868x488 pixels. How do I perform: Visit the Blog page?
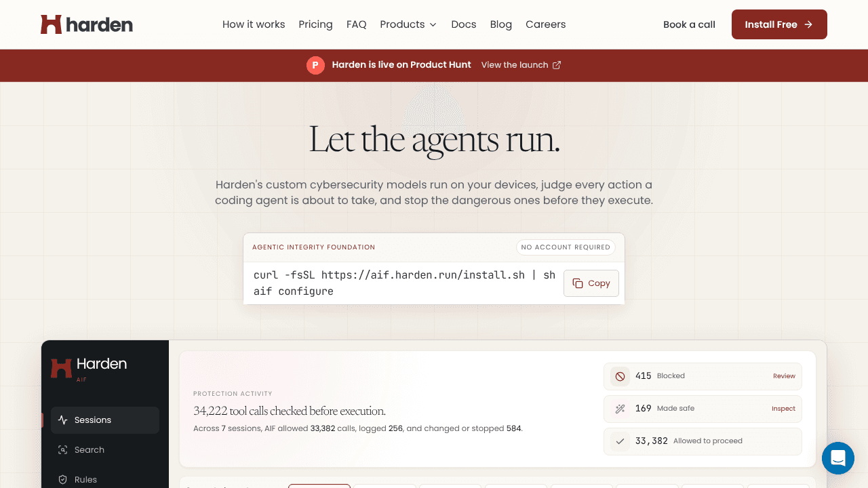pos(501,24)
